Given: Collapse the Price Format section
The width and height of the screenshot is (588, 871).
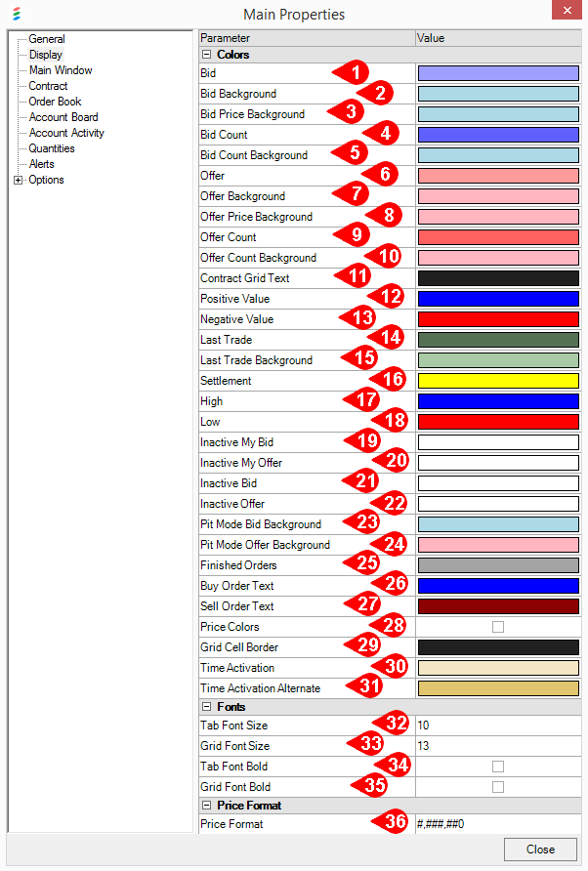Looking at the screenshot, I should coord(206,806).
